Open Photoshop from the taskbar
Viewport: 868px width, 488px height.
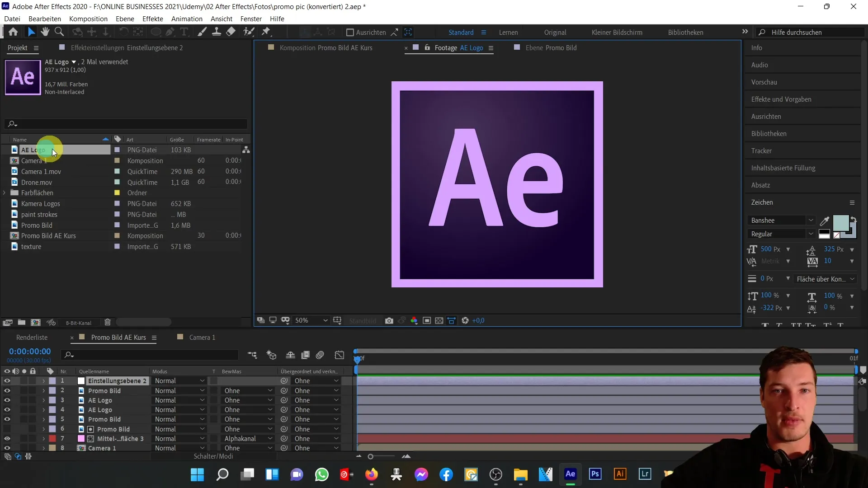[595, 474]
